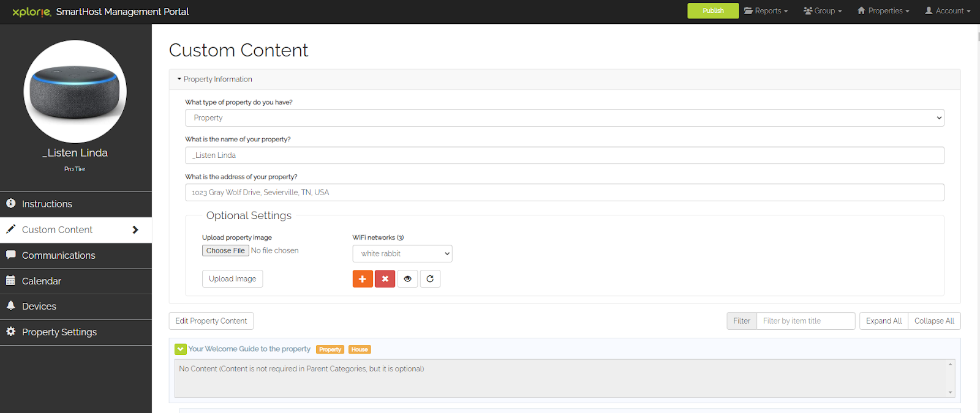Open Calendar sidebar item
The height and width of the screenshot is (413, 980).
click(x=76, y=281)
